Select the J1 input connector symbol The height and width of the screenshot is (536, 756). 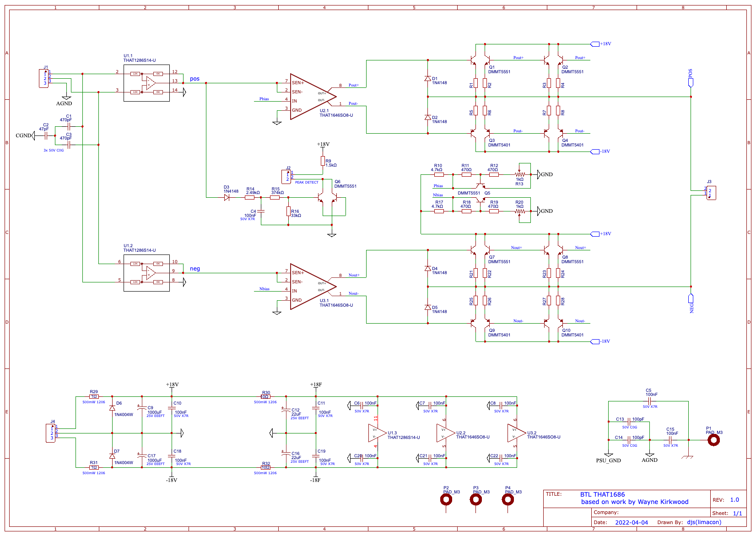coord(44,78)
